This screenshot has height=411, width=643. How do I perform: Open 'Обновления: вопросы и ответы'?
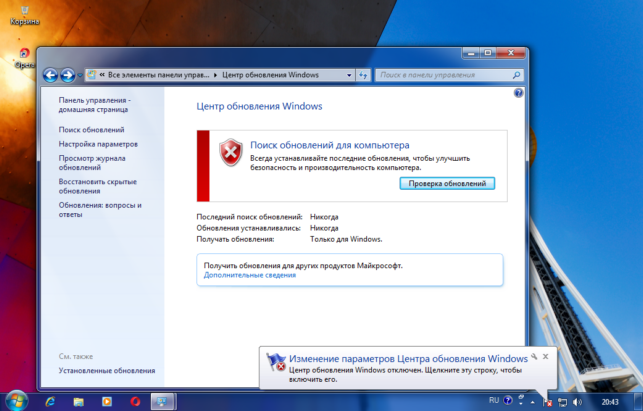[x=100, y=210]
